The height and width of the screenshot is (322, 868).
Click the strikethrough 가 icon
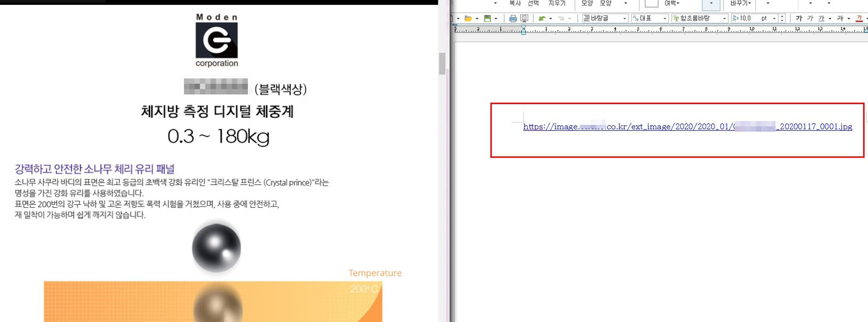[840, 19]
